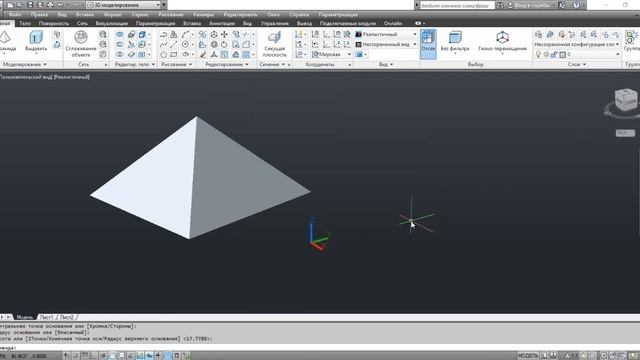The width and height of the screenshot is (640, 360).
Task: Expand the Редактир. тело panel title
Action: pyautogui.click(x=134, y=64)
